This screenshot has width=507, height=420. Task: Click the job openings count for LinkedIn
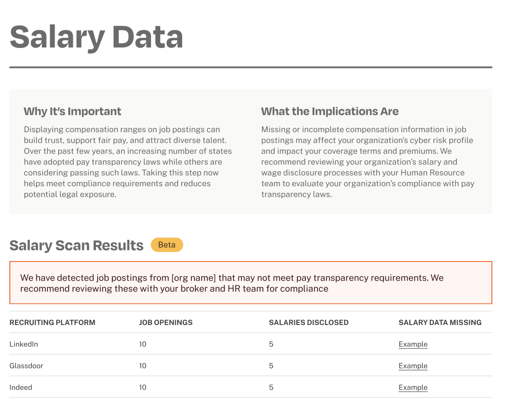click(x=143, y=344)
